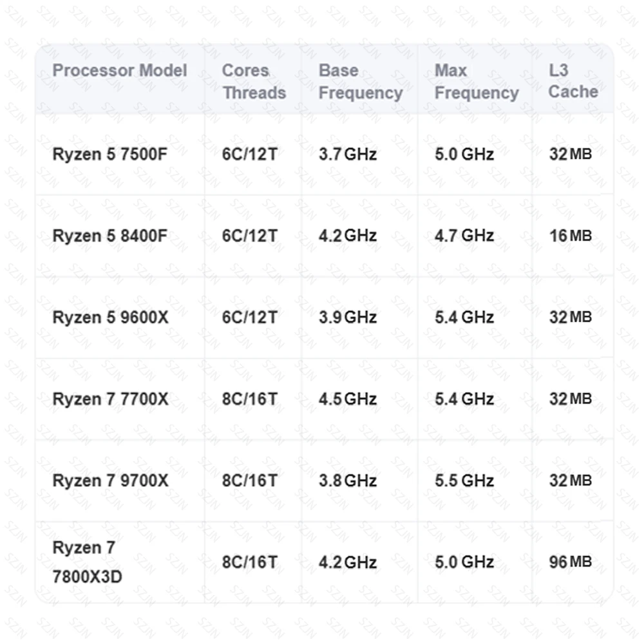Click the 6C/12T cell for Ryzen 5 7500F
Screen dimensions: 644x644
250,155
